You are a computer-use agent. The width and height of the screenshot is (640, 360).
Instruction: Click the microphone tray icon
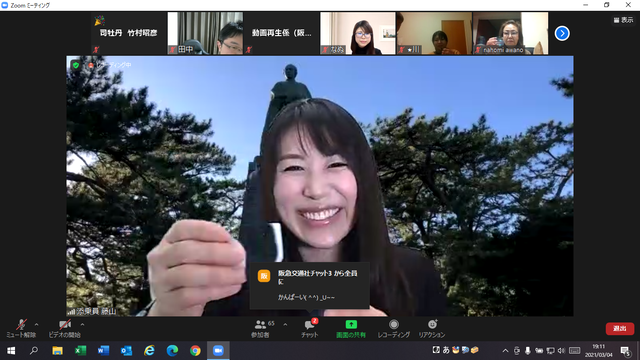[528, 351]
